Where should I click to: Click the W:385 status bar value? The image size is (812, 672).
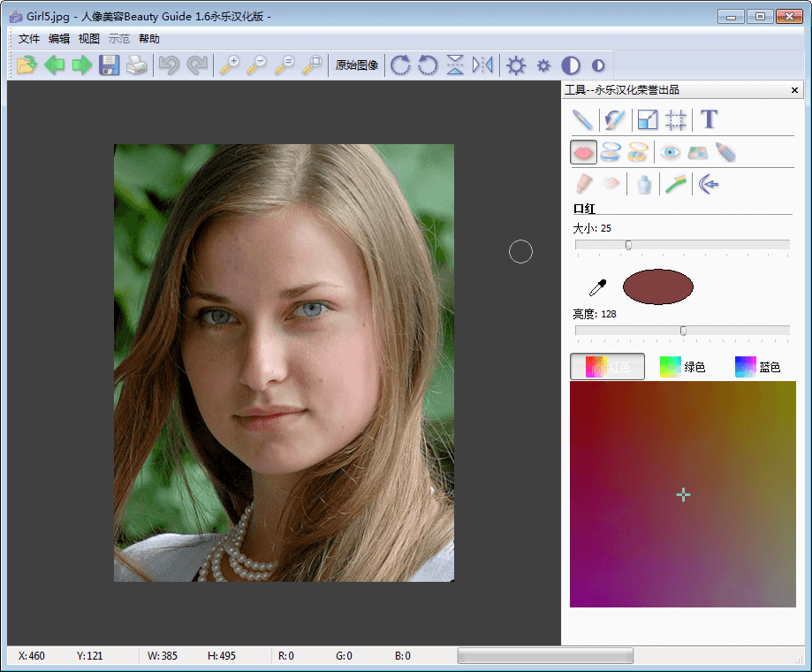point(162,656)
